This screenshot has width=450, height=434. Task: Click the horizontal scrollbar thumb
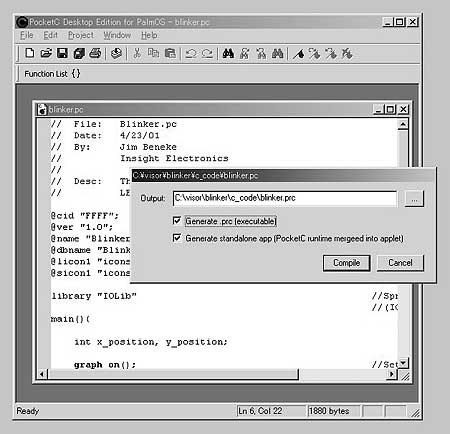click(173, 374)
